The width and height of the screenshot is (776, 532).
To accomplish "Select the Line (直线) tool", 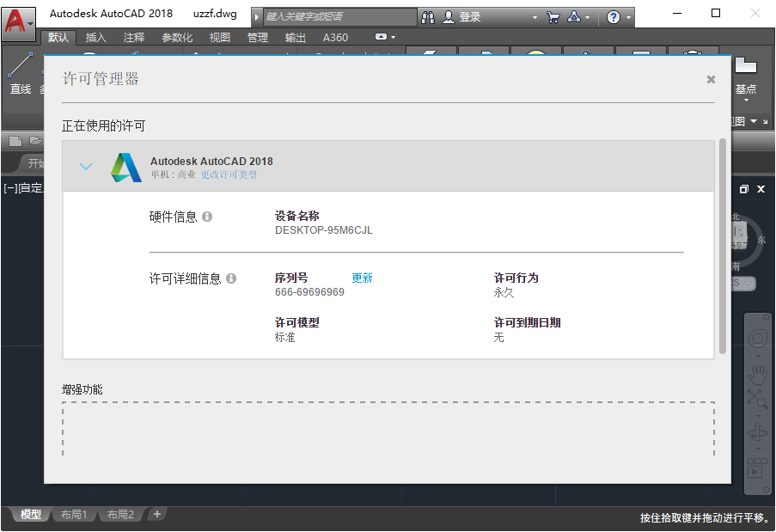I will tap(21, 73).
